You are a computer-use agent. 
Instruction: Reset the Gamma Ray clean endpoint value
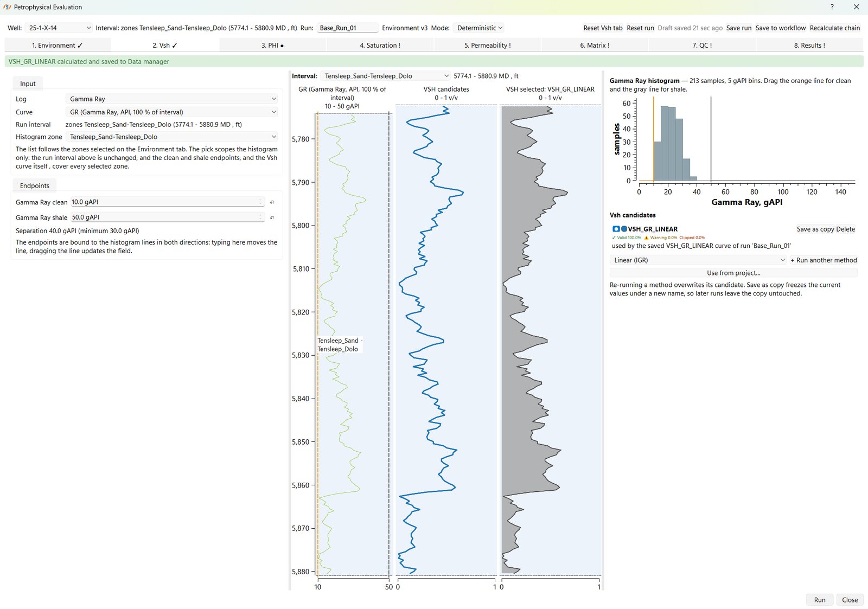(x=272, y=202)
